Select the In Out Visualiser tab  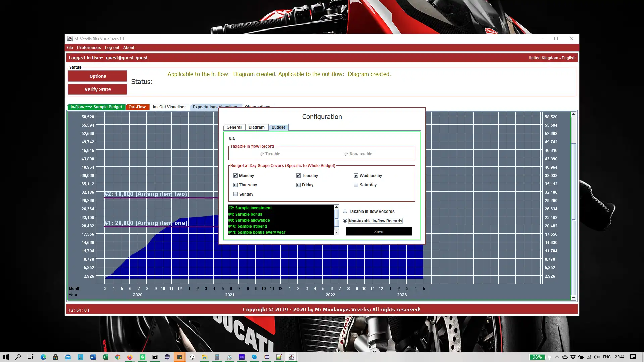[170, 107]
